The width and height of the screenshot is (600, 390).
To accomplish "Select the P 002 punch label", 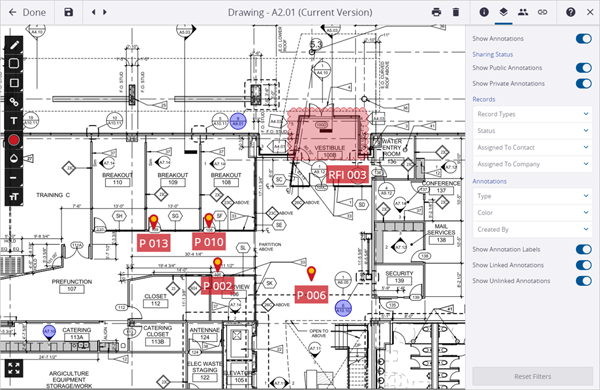I will [x=217, y=286].
